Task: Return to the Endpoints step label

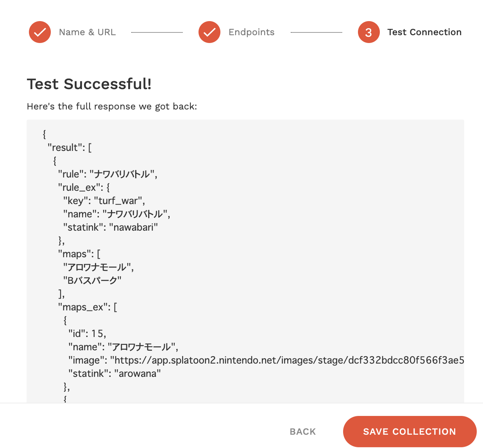Action: coord(251,32)
